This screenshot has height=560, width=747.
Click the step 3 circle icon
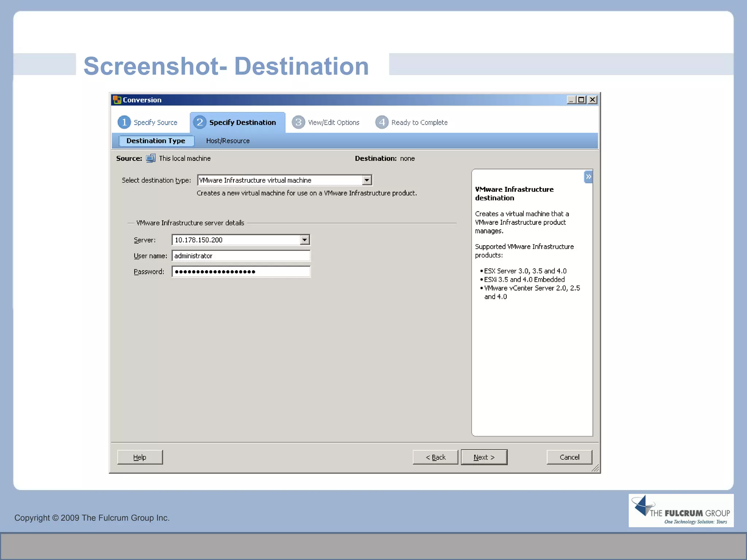click(298, 122)
